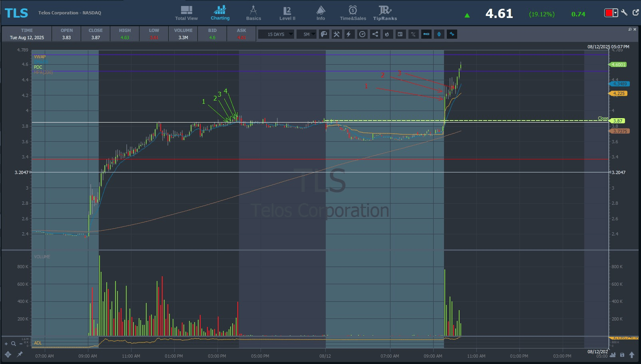Click the VOLUME 3.3M header cell

(183, 34)
